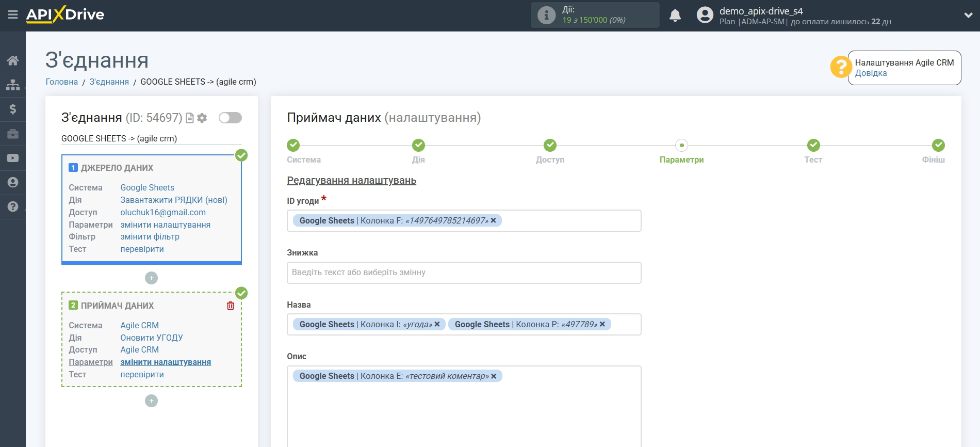This screenshot has width=980, height=447.
Task: Open the connections sitemap sidebar icon
Action: (13, 85)
